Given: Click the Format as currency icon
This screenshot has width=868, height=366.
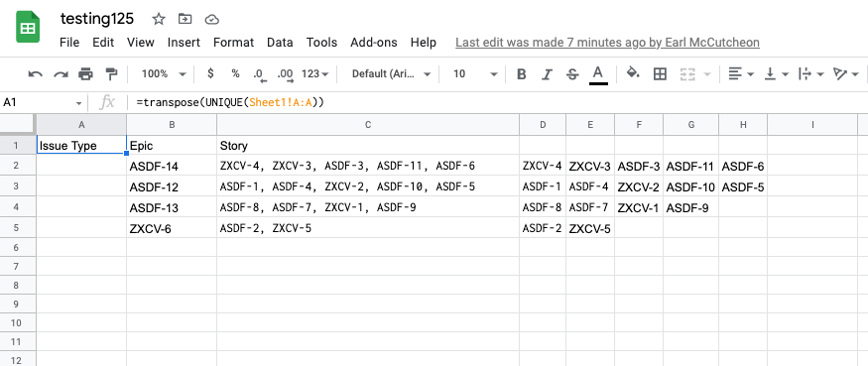Looking at the screenshot, I should coord(210,73).
